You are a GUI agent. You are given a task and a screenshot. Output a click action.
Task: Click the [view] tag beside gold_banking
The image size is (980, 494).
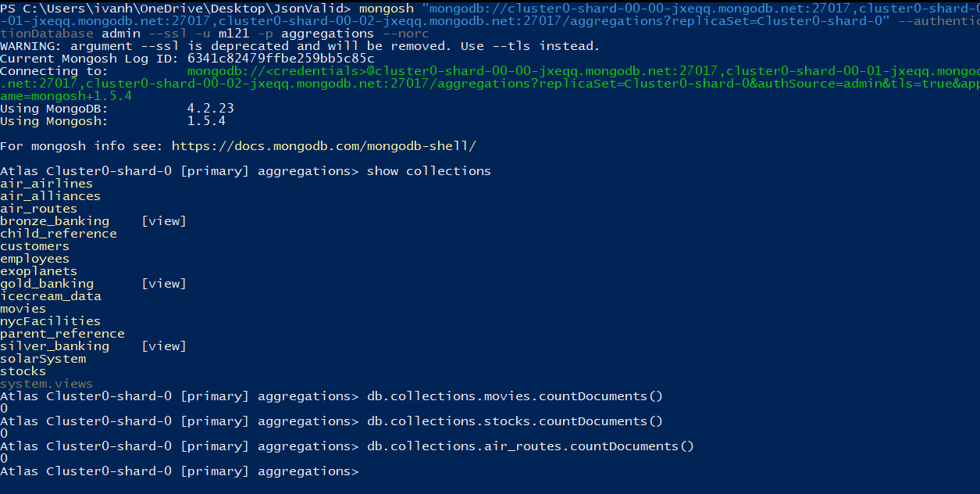pos(164,284)
